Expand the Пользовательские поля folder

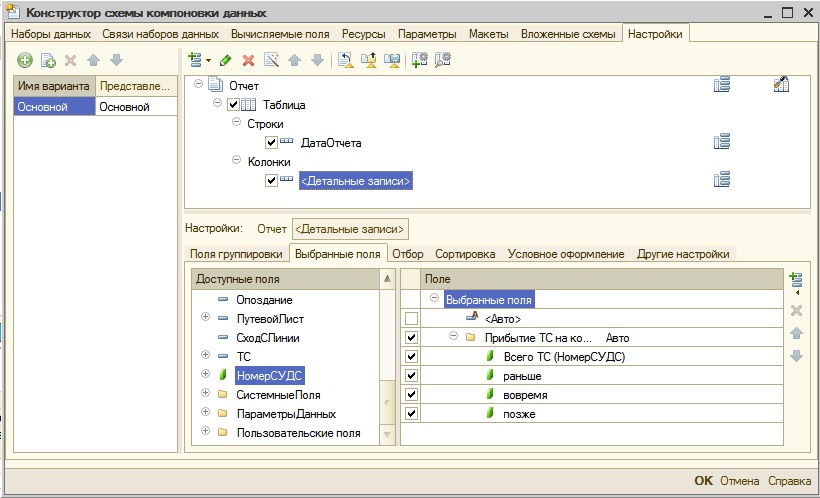(x=206, y=431)
